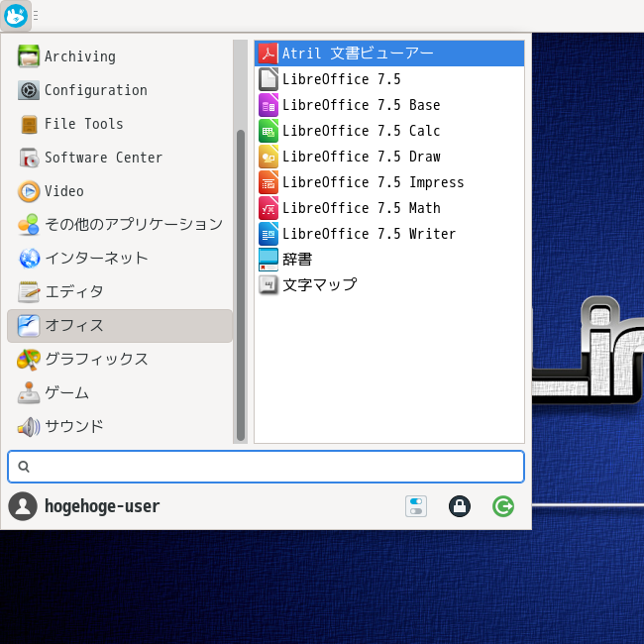Select the Archiving category
644x644 pixels.
point(120,56)
